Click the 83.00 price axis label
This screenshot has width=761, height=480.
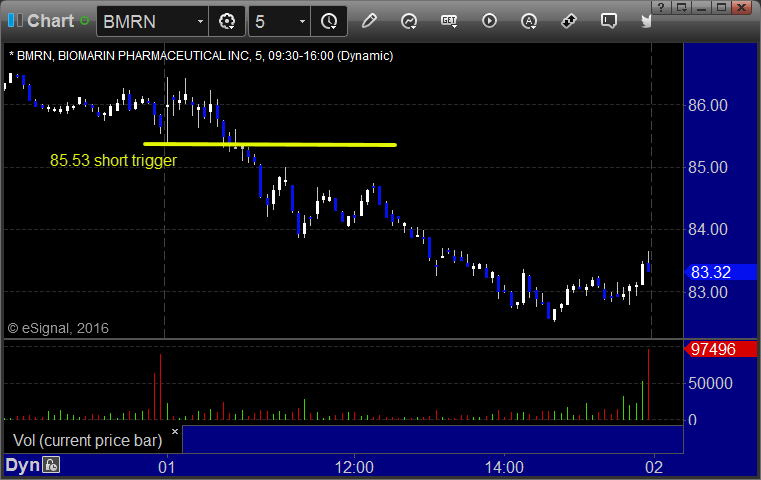point(708,292)
